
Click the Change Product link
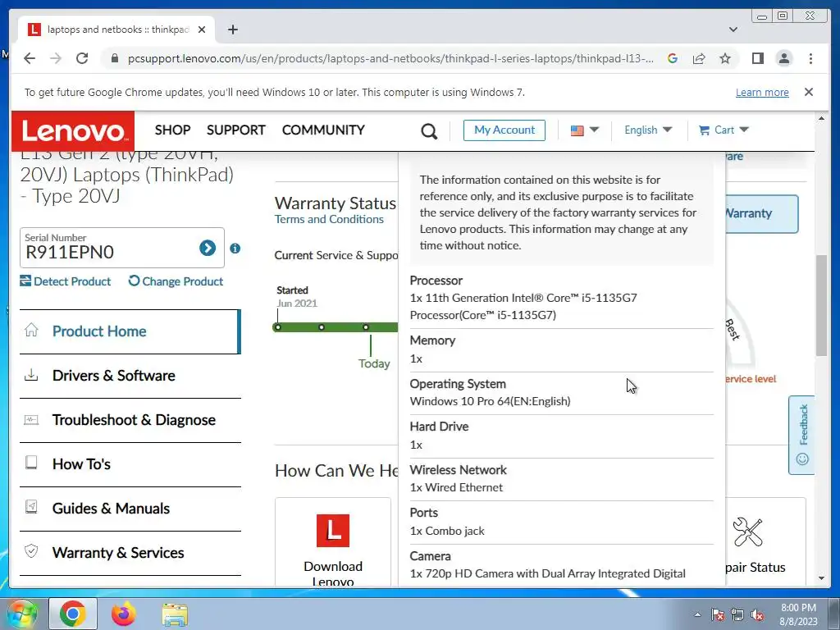pyautogui.click(x=176, y=281)
